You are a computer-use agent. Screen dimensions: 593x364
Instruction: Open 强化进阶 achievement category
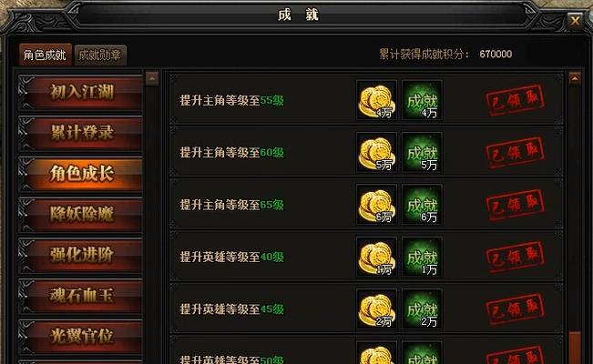pos(80,255)
